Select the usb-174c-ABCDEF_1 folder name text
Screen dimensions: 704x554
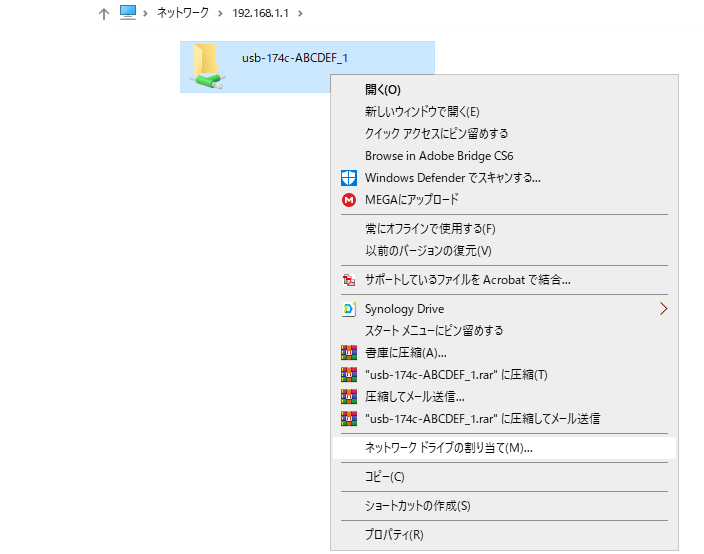tap(295, 58)
